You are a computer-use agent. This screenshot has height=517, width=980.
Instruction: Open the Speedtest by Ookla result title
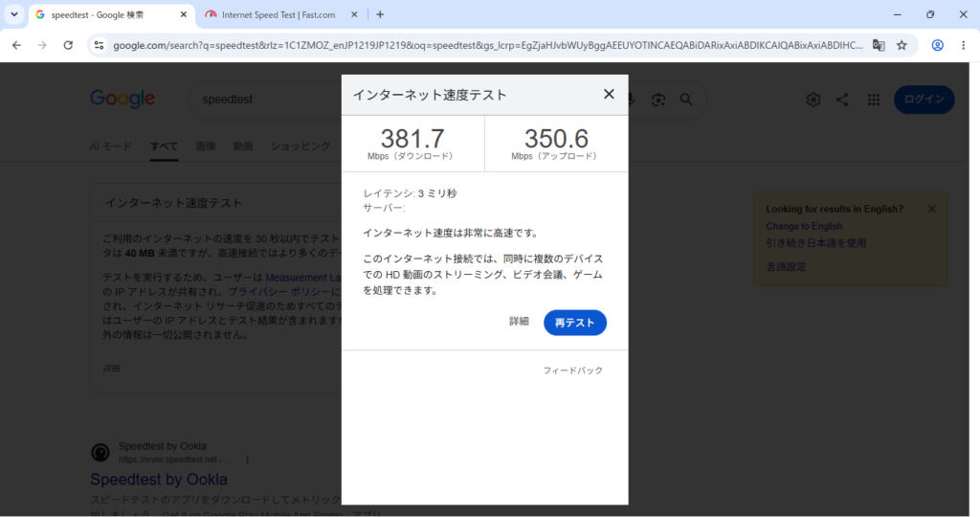pyautogui.click(x=159, y=480)
